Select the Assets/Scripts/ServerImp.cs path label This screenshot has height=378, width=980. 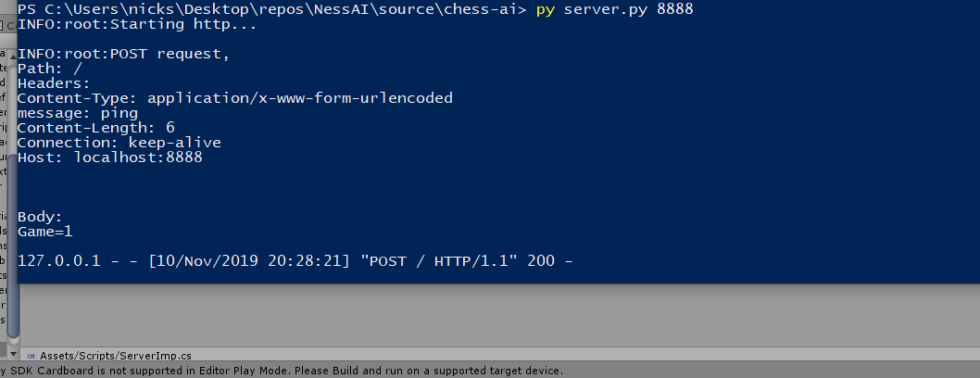point(116,356)
